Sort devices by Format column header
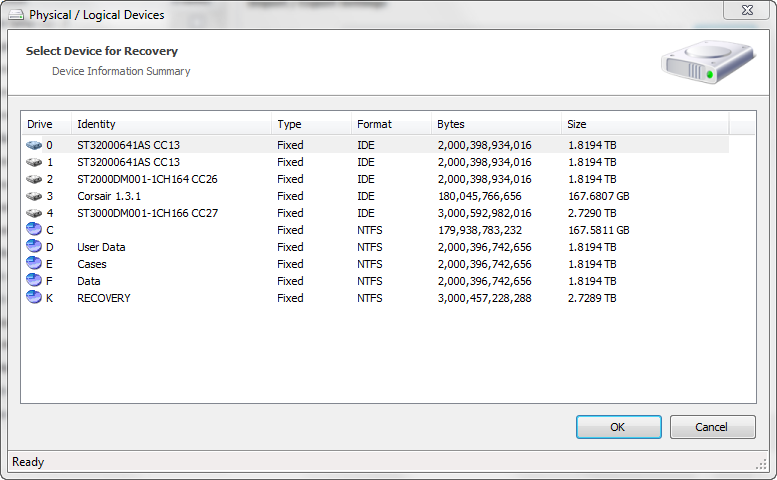Image resolution: width=777 pixels, height=480 pixels. [391, 124]
